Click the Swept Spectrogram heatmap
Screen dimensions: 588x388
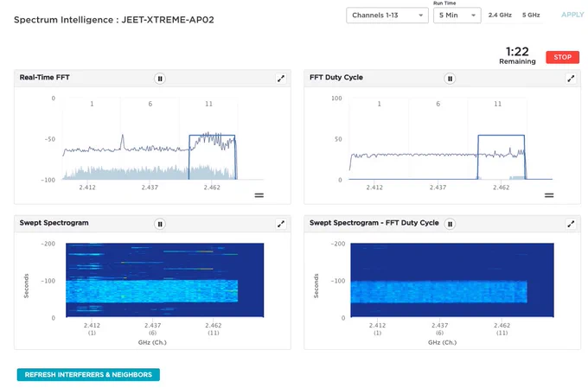[x=164, y=280]
